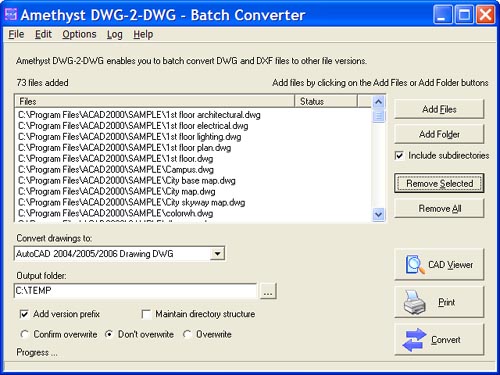The image size is (500, 375).
Task: Open the Options menu
Action: pos(79,34)
